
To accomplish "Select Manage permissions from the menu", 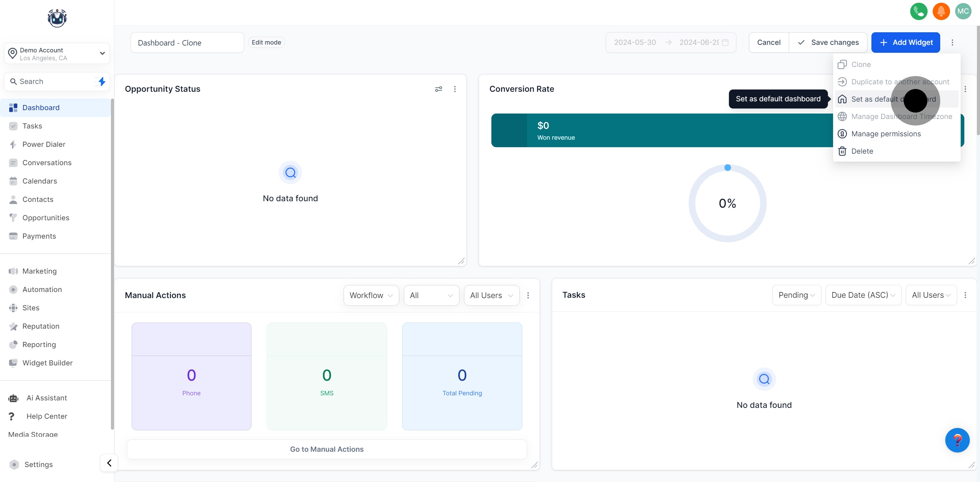I will point(886,134).
